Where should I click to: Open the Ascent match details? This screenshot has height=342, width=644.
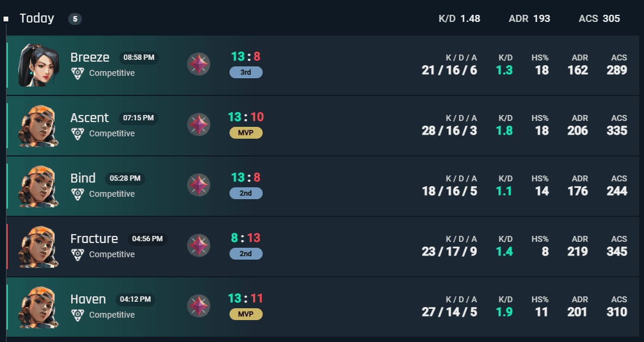[x=90, y=118]
